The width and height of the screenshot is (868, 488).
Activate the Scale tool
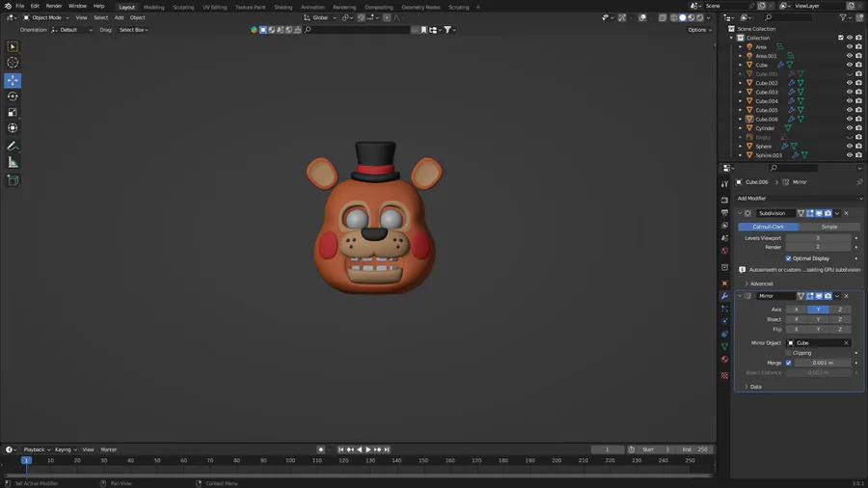[x=13, y=112]
